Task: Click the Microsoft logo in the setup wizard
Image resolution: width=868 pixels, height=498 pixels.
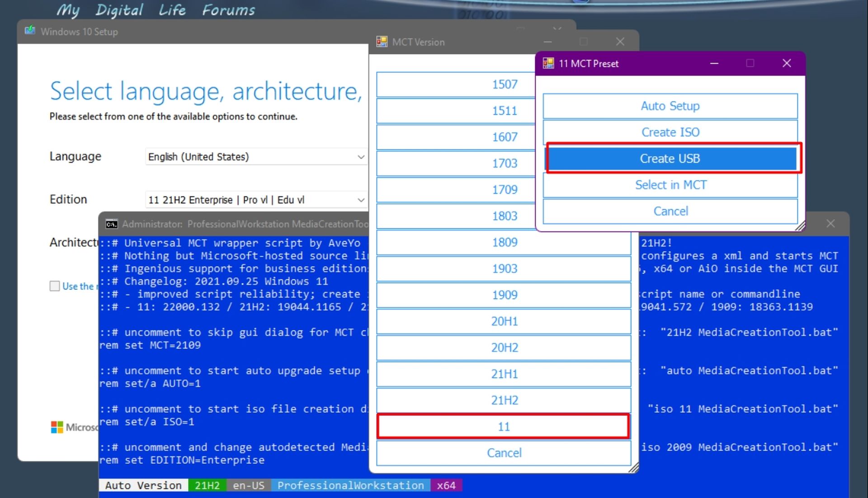Action: (57, 427)
